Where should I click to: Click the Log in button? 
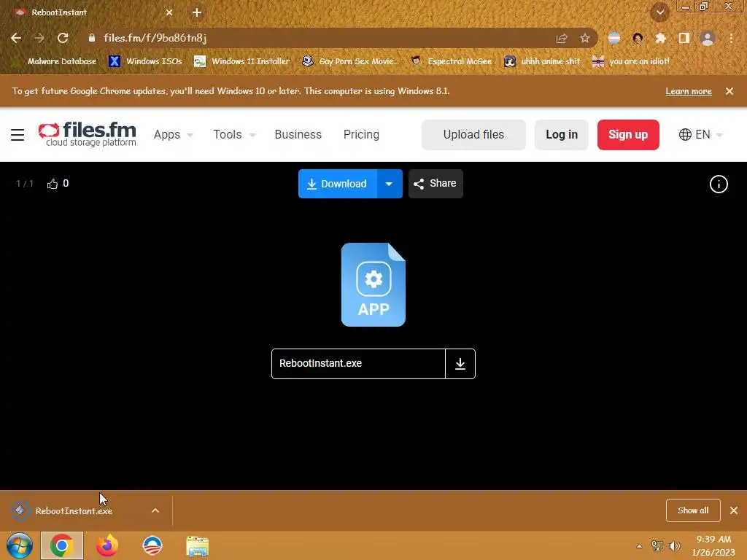click(x=561, y=135)
